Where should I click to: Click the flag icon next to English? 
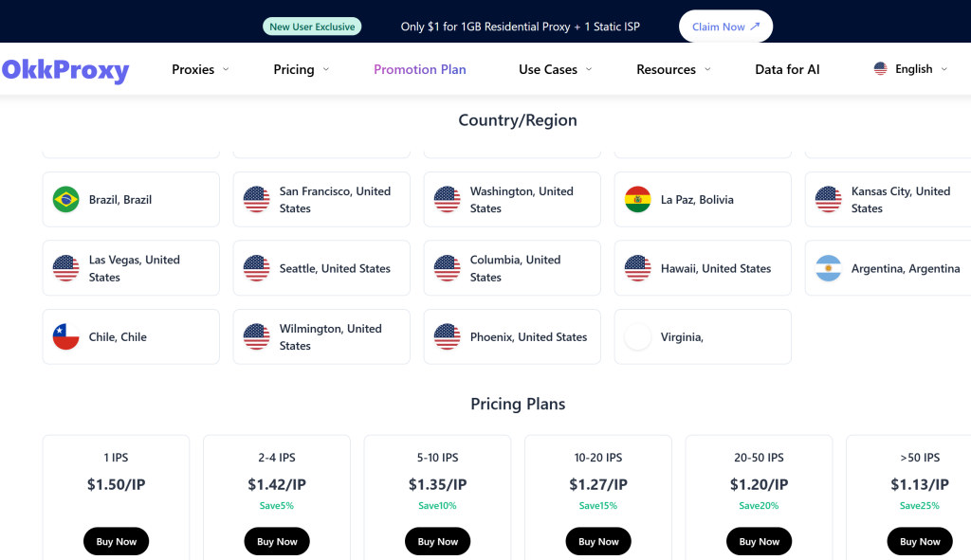click(880, 69)
